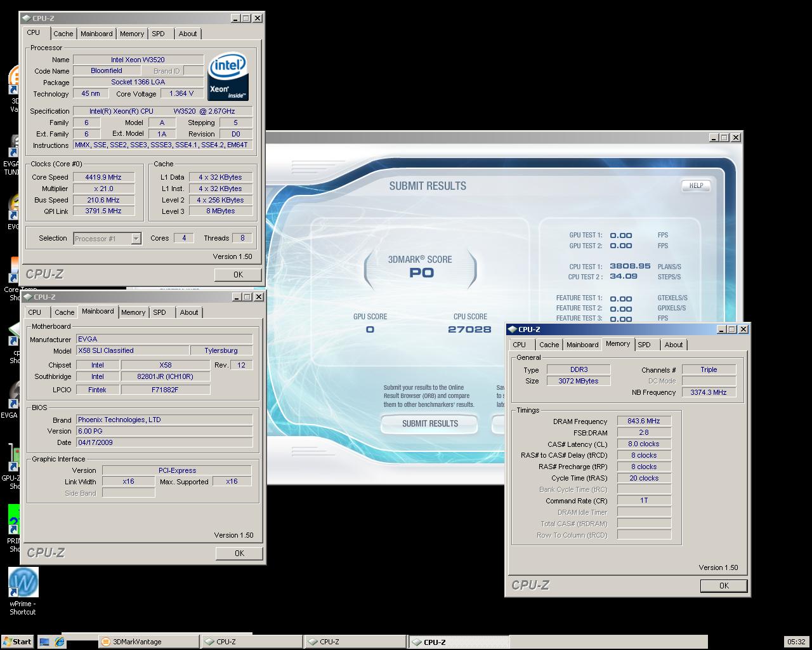The height and width of the screenshot is (650, 812).
Task: Click the Multiplier value x 21.0
Action: pyautogui.click(x=104, y=189)
